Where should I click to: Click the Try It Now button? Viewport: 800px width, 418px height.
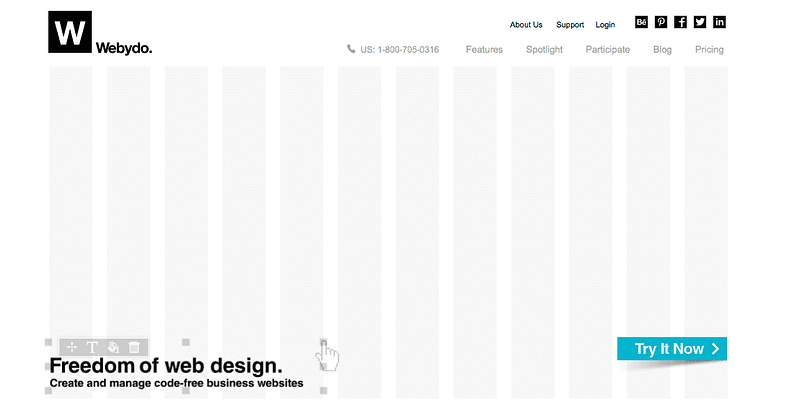(x=672, y=349)
